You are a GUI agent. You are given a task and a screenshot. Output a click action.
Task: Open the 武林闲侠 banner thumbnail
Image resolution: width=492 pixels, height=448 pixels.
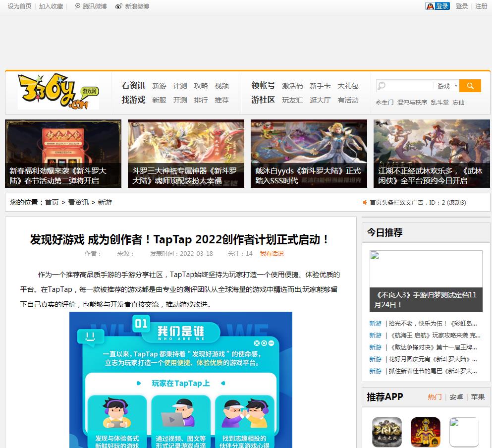[432, 154]
